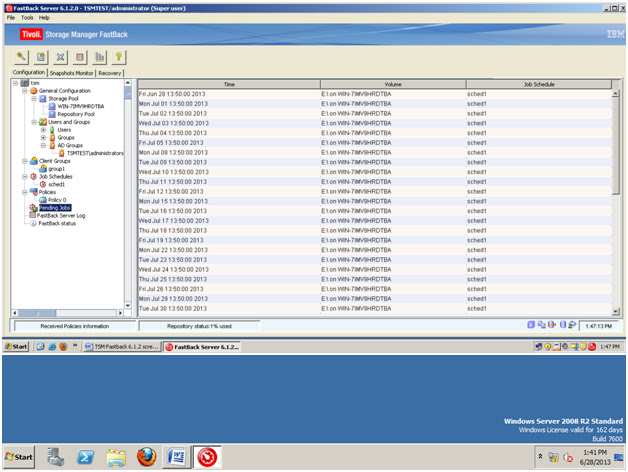Click the FastBack status info icon
The height and width of the screenshot is (472, 628).
(34, 224)
